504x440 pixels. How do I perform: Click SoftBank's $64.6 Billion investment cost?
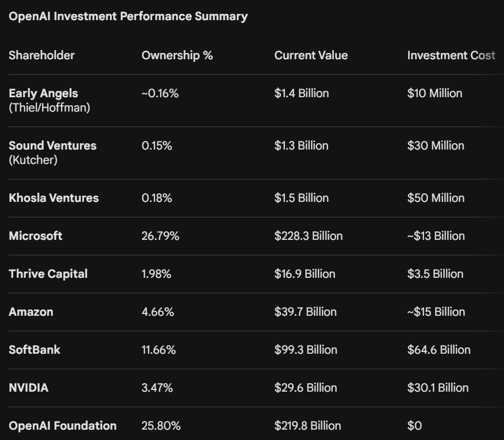coord(439,350)
